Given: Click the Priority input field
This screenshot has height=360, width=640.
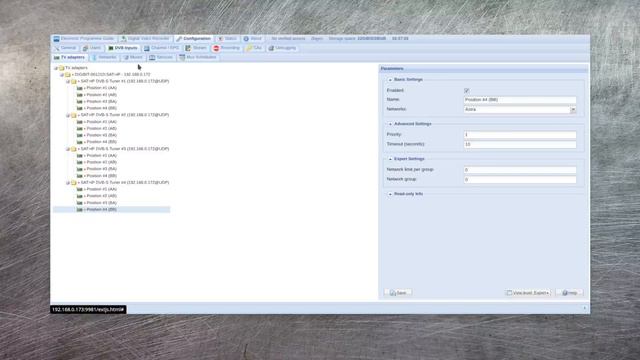Looking at the screenshot, I should click(520, 134).
